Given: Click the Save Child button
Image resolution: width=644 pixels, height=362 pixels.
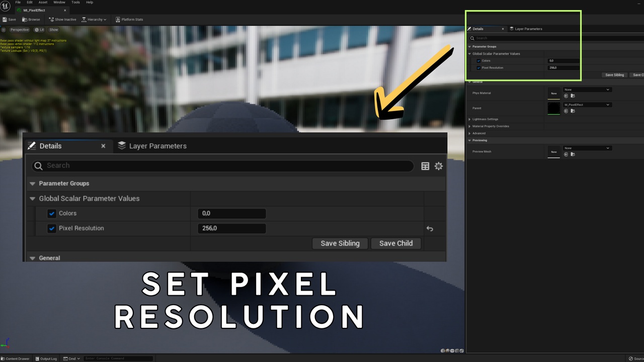Looking at the screenshot, I should pyautogui.click(x=396, y=243).
